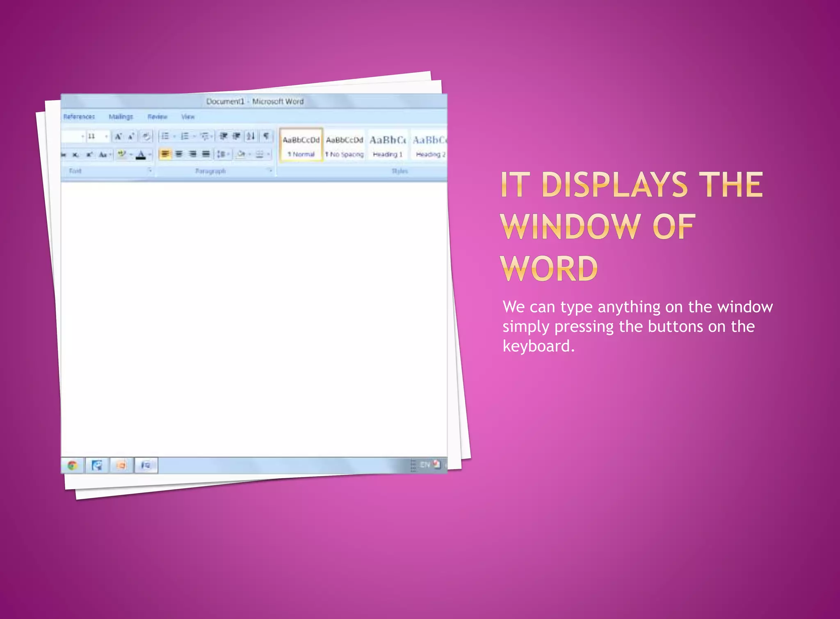Open Font dialog launcher

150,170
